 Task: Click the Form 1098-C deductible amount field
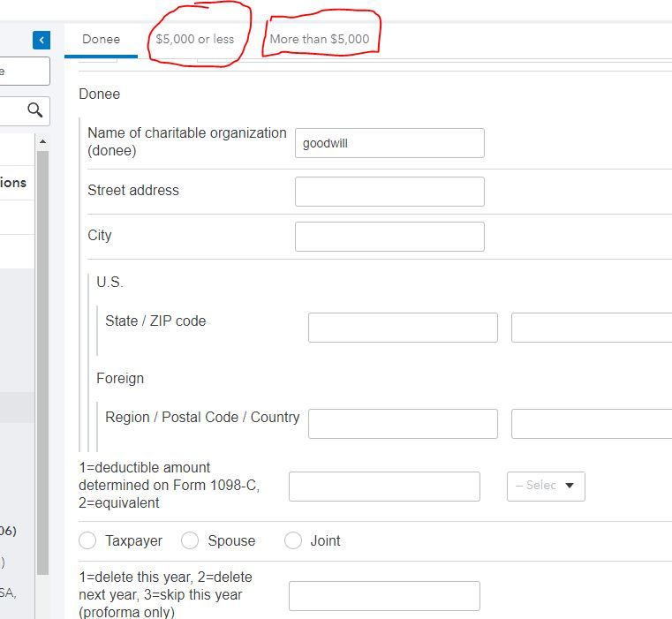click(384, 487)
